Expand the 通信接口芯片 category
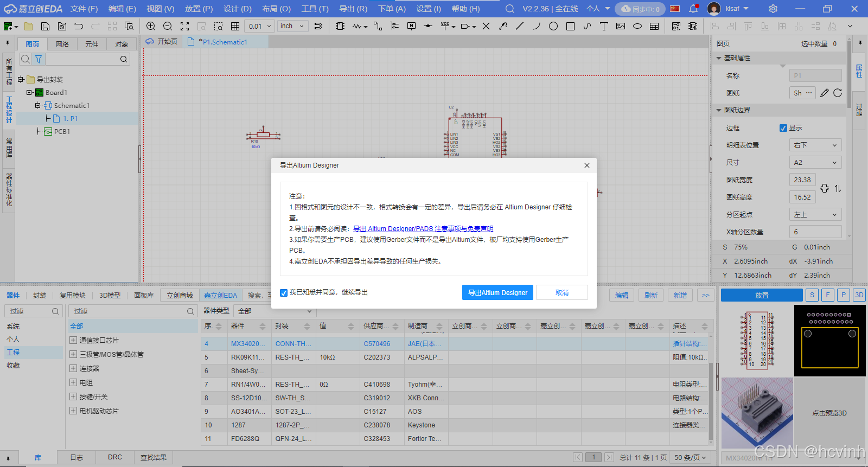The height and width of the screenshot is (467, 868). tap(73, 340)
